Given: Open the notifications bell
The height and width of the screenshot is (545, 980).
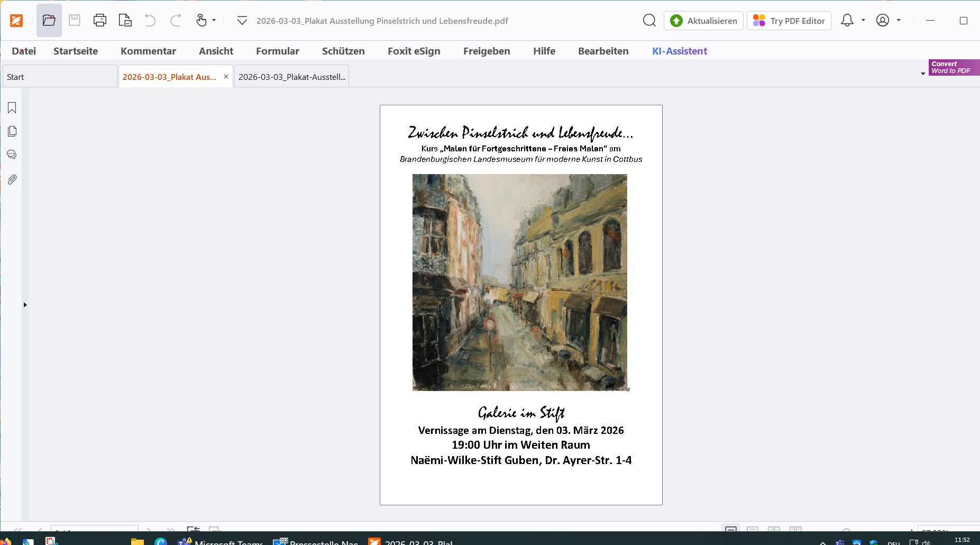Looking at the screenshot, I should click(x=847, y=21).
